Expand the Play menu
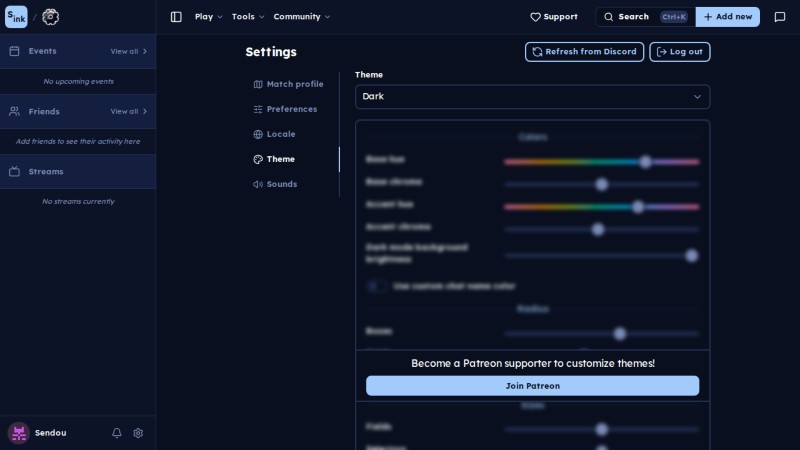 click(209, 17)
